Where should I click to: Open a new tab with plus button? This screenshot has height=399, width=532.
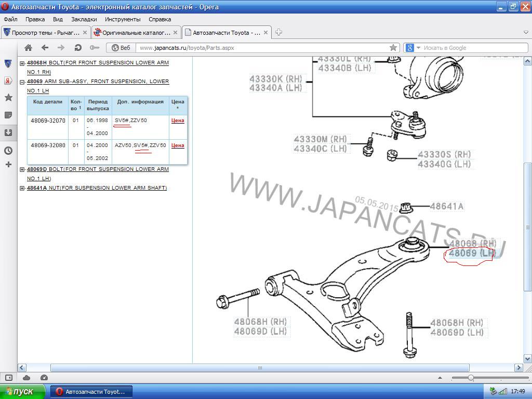coord(278,32)
